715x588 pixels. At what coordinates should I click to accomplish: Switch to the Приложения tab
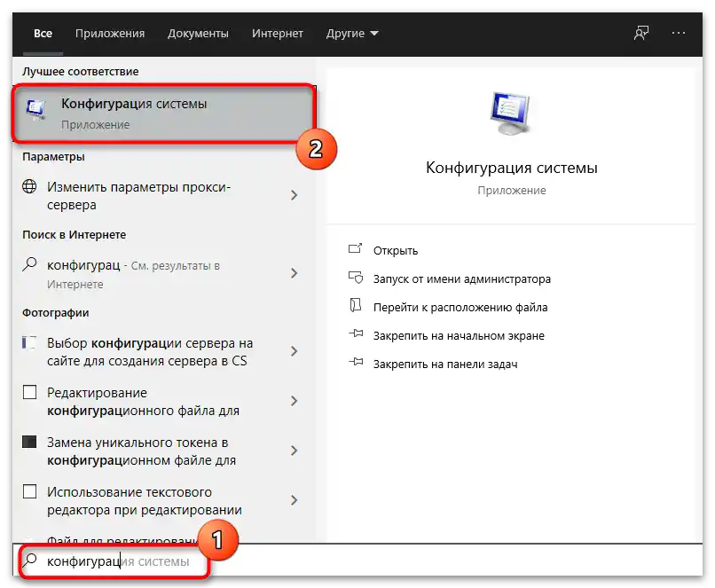(x=110, y=34)
